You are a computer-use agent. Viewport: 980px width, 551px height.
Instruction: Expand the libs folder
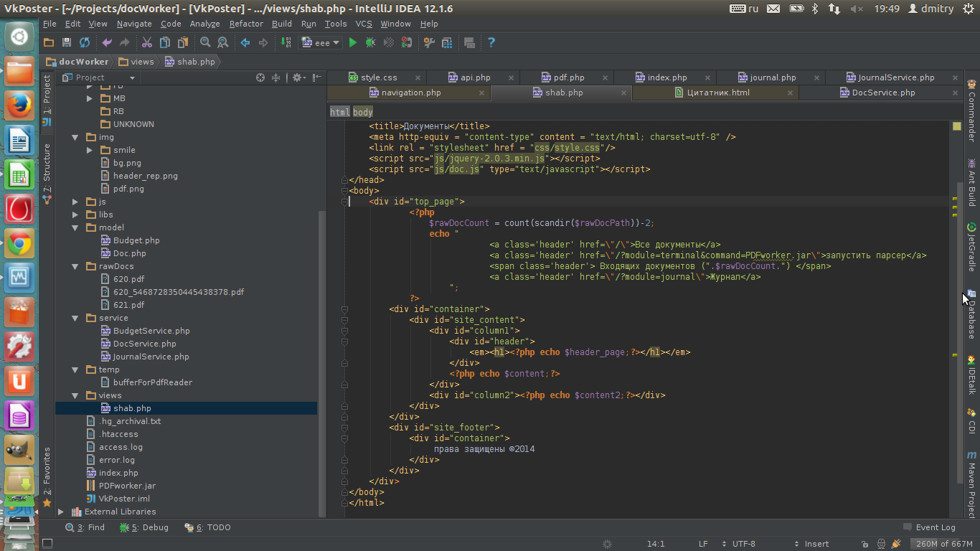[x=75, y=215]
